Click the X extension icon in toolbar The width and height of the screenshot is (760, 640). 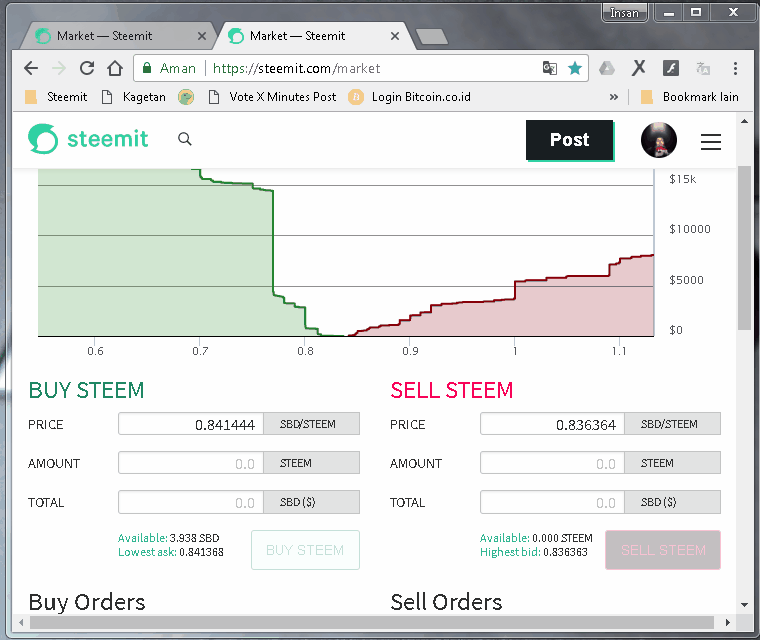[x=639, y=68]
